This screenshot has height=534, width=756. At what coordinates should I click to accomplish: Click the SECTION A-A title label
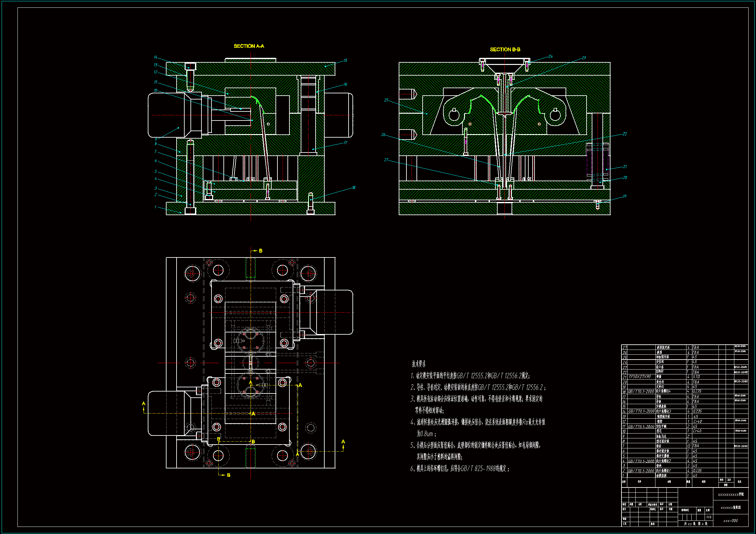point(249,46)
